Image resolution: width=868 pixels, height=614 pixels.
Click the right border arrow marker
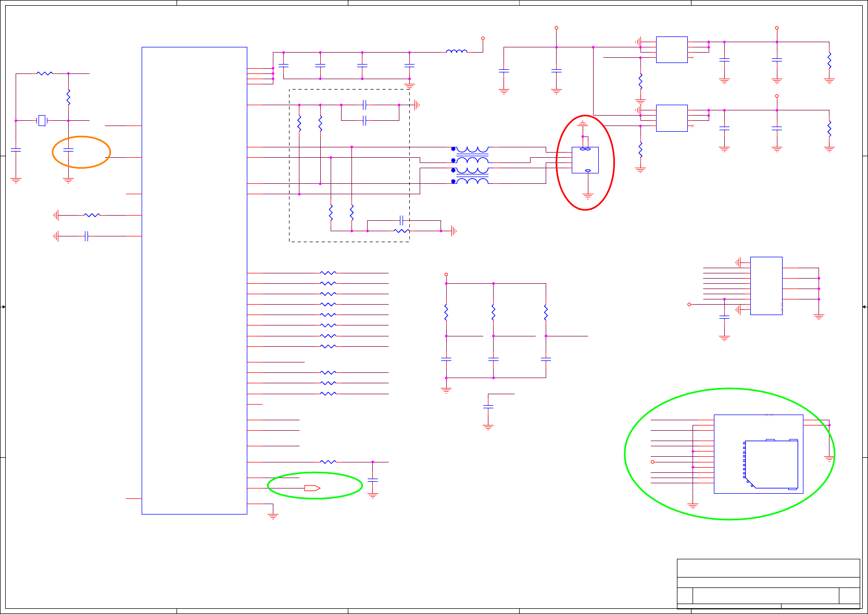point(865,307)
